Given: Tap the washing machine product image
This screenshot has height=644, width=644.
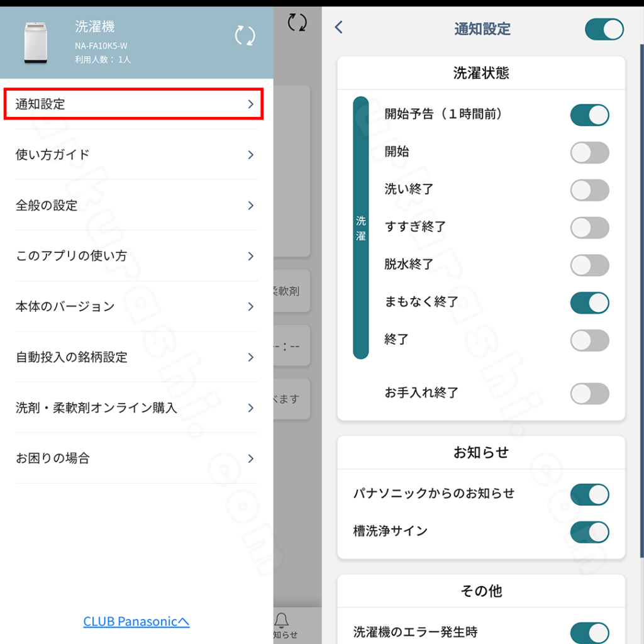Looking at the screenshot, I should point(36,43).
